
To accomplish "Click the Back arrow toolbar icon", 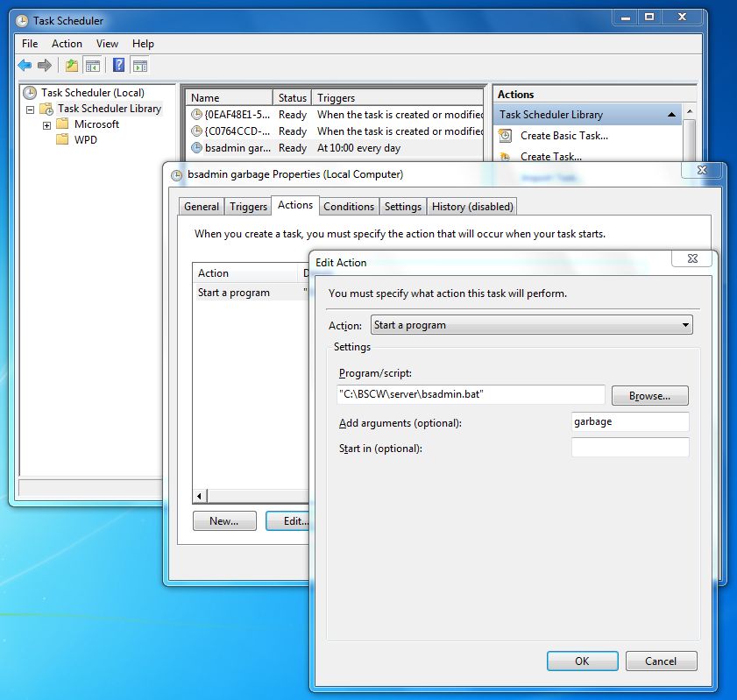I will [25, 66].
